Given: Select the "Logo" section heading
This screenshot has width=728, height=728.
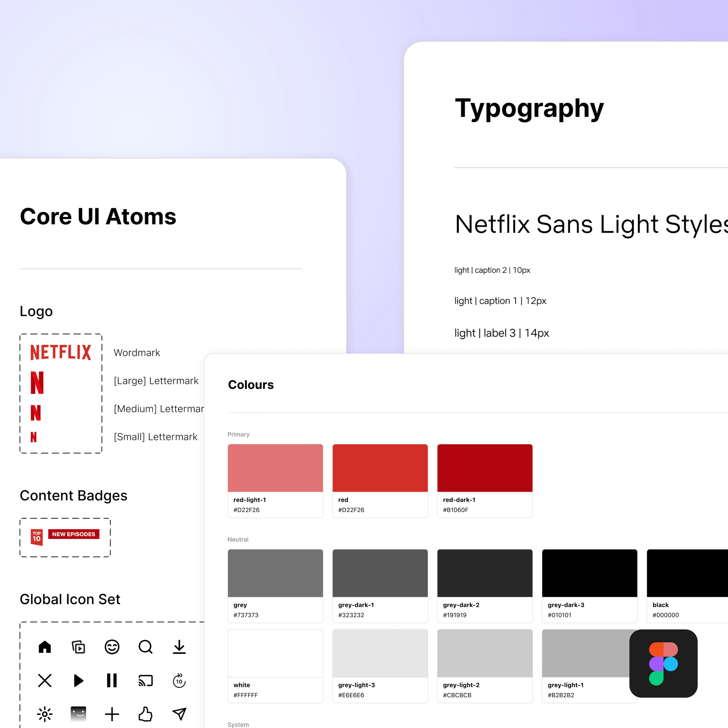Looking at the screenshot, I should click(x=36, y=312).
